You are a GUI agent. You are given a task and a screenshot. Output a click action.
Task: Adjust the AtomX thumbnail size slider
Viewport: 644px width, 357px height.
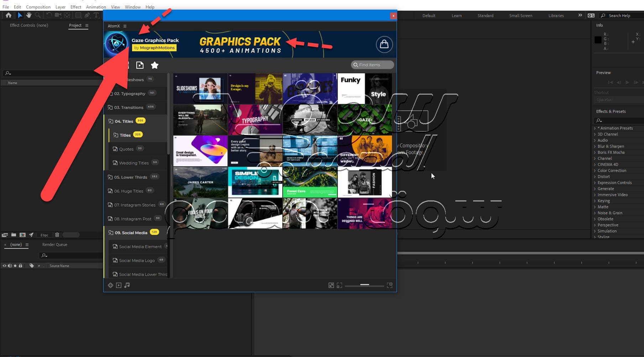(x=365, y=285)
